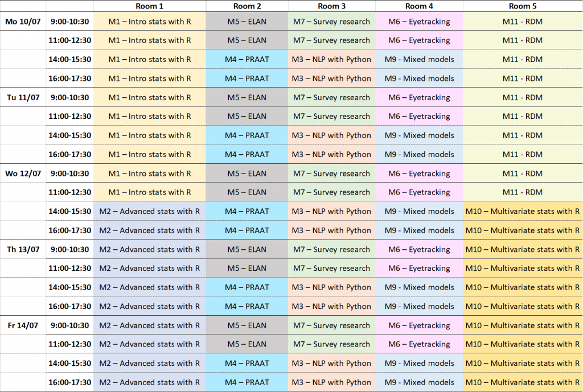This screenshot has width=583, height=392.
Task: Click Tuesday's 9:00-10:30 M7 Survey research cell
Action: (x=331, y=97)
